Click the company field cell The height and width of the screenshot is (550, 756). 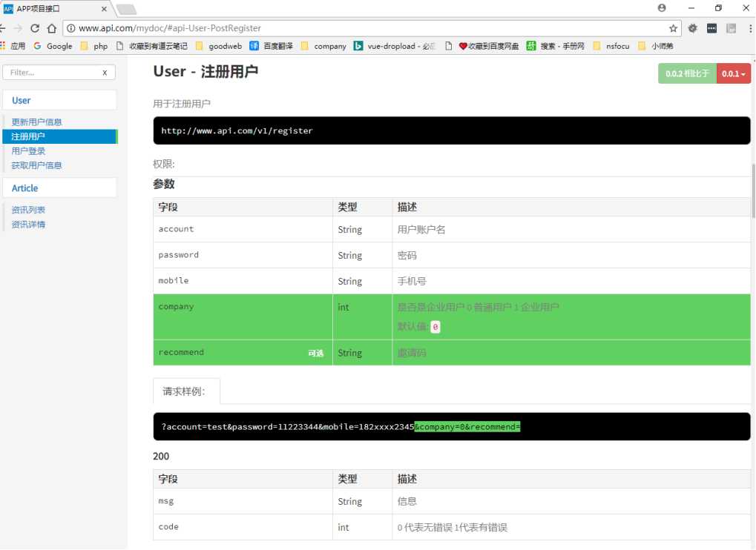click(x=243, y=317)
